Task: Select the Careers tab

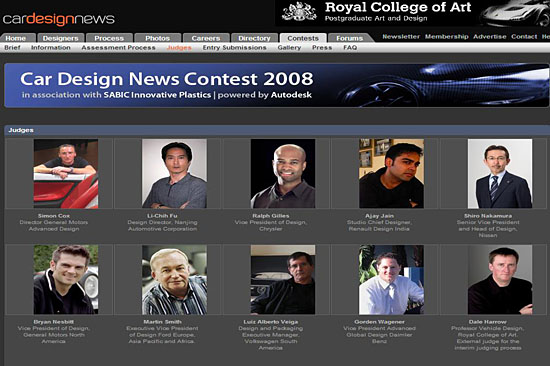Action: 206,38
